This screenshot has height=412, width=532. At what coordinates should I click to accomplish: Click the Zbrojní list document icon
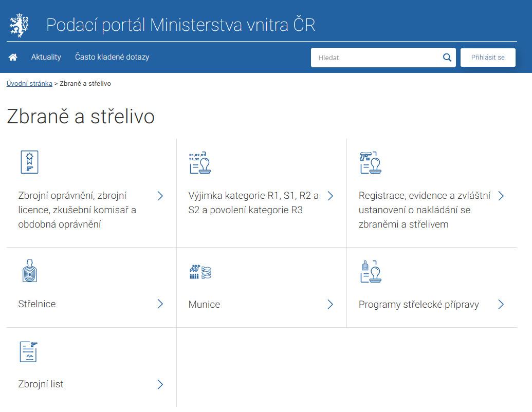coord(29,351)
